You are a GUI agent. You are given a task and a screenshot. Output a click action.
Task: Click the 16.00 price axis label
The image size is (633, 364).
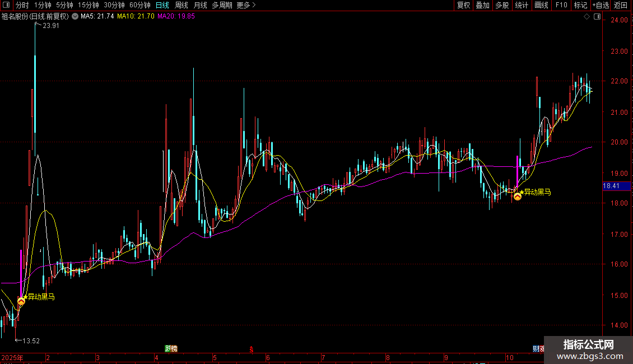click(619, 264)
